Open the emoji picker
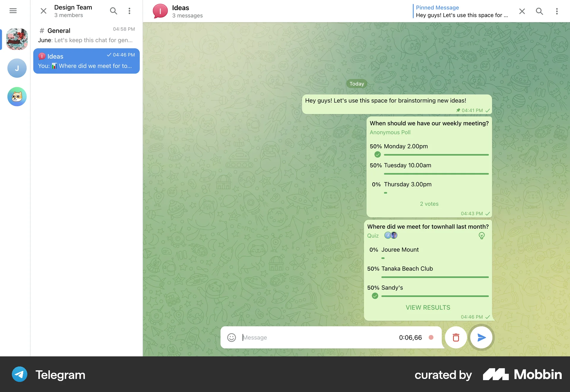This screenshot has width=570, height=392. point(231,337)
